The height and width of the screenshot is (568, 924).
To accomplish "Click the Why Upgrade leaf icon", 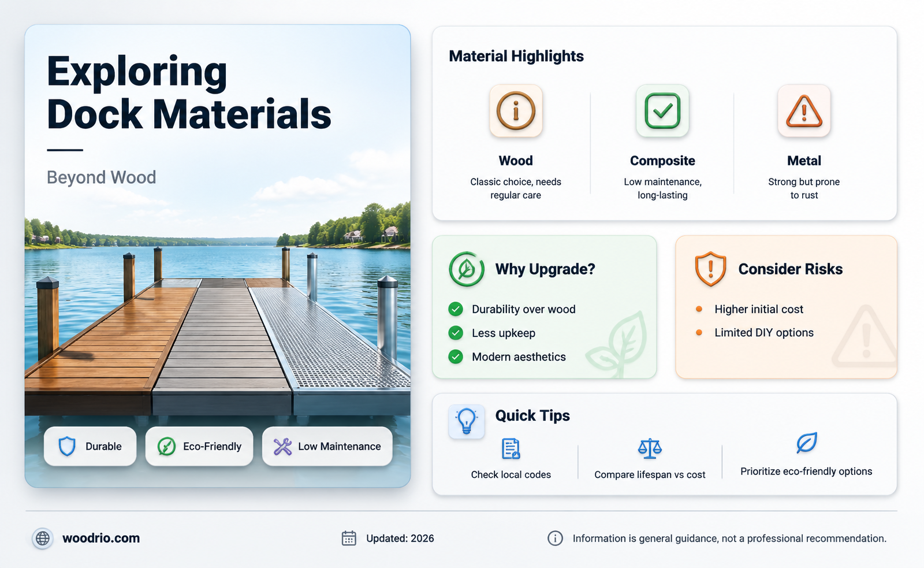I will coord(467,269).
